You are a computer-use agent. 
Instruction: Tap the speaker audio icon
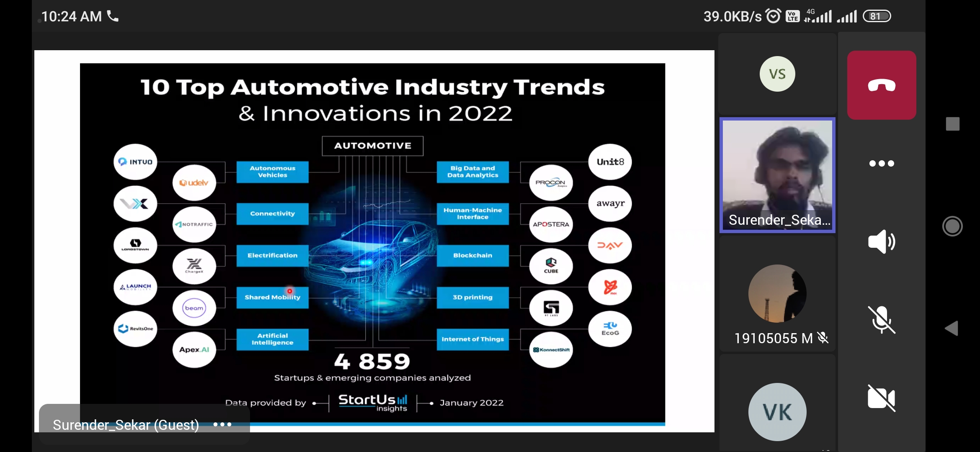click(x=881, y=241)
